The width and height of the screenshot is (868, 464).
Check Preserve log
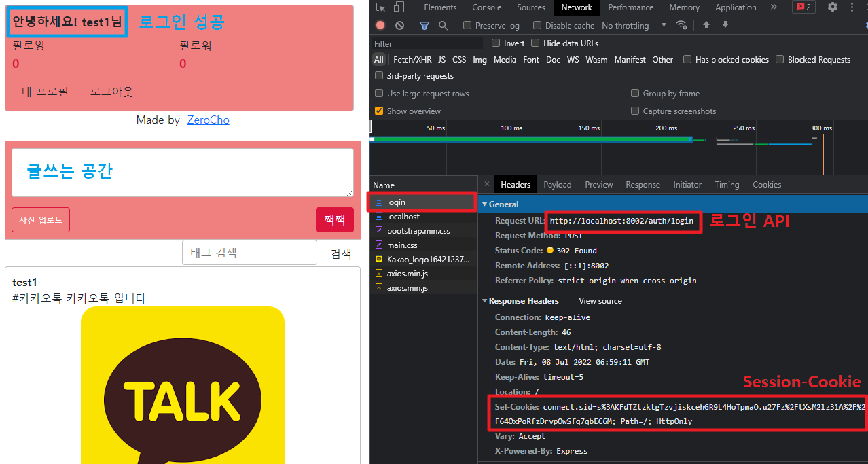(x=467, y=25)
